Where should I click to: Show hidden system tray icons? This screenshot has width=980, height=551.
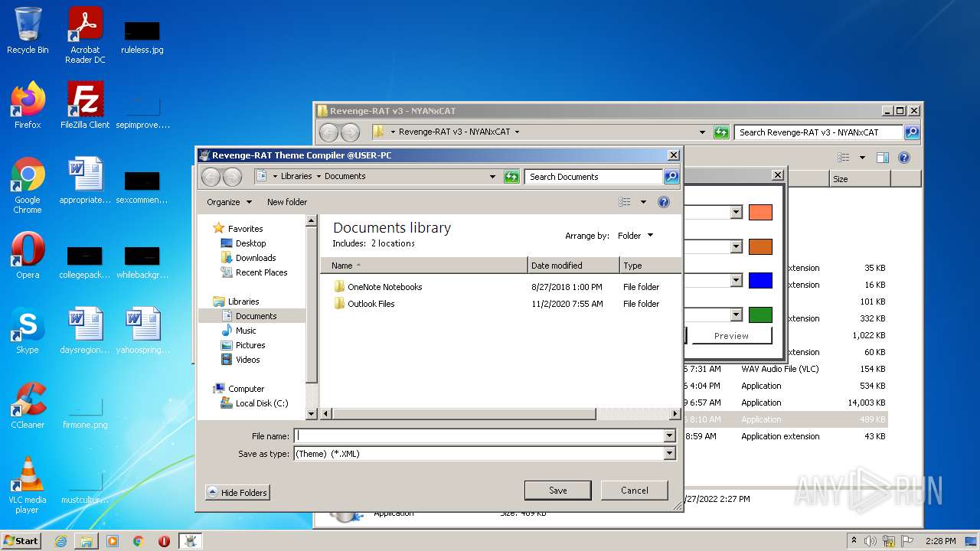854,541
